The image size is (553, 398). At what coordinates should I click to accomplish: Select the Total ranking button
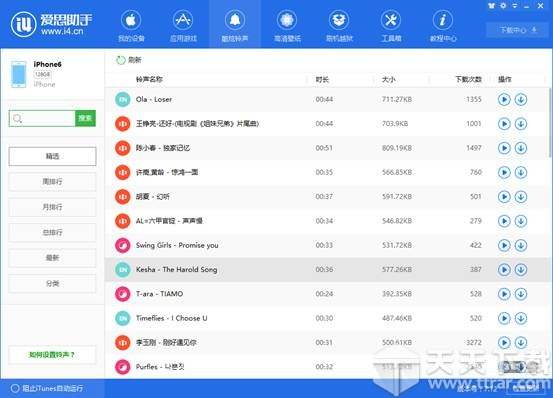(52, 232)
